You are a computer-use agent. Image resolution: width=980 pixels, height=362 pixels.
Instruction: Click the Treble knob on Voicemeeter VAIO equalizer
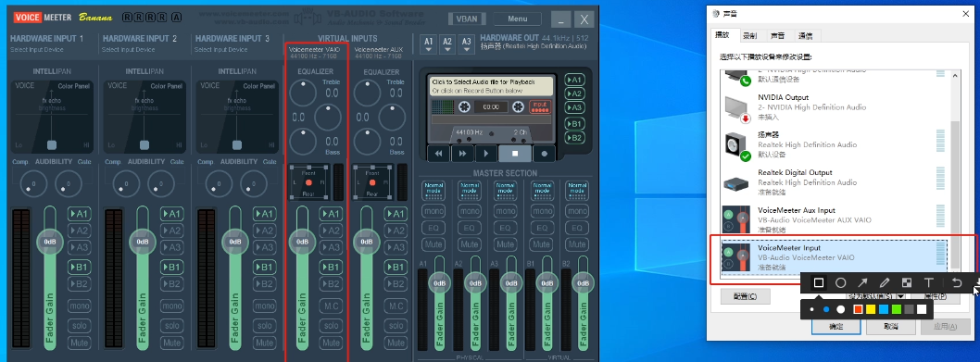(x=304, y=94)
